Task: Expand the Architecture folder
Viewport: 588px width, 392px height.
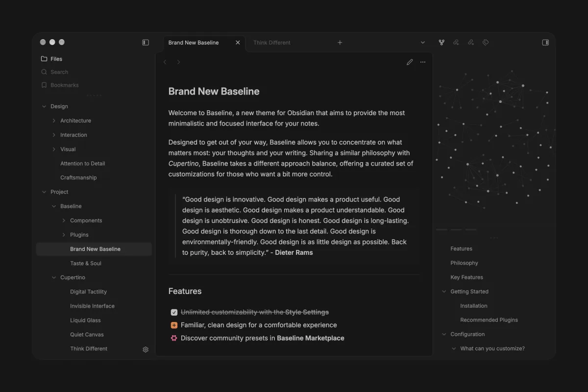Action: [x=54, y=121]
